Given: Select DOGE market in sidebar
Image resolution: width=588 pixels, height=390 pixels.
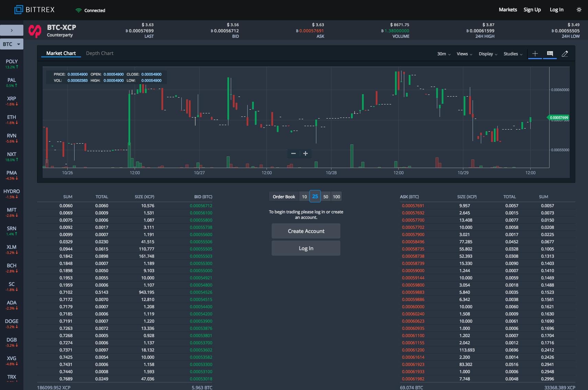Looking at the screenshot, I should 12,324.
